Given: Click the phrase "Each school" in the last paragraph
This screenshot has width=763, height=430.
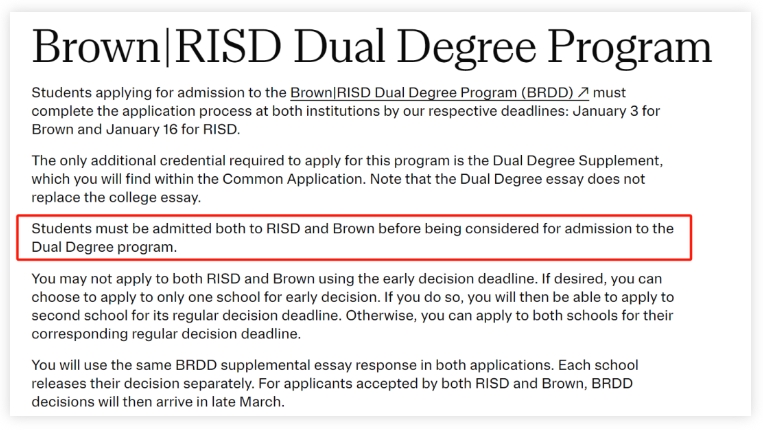Looking at the screenshot, I should [x=598, y=365].
